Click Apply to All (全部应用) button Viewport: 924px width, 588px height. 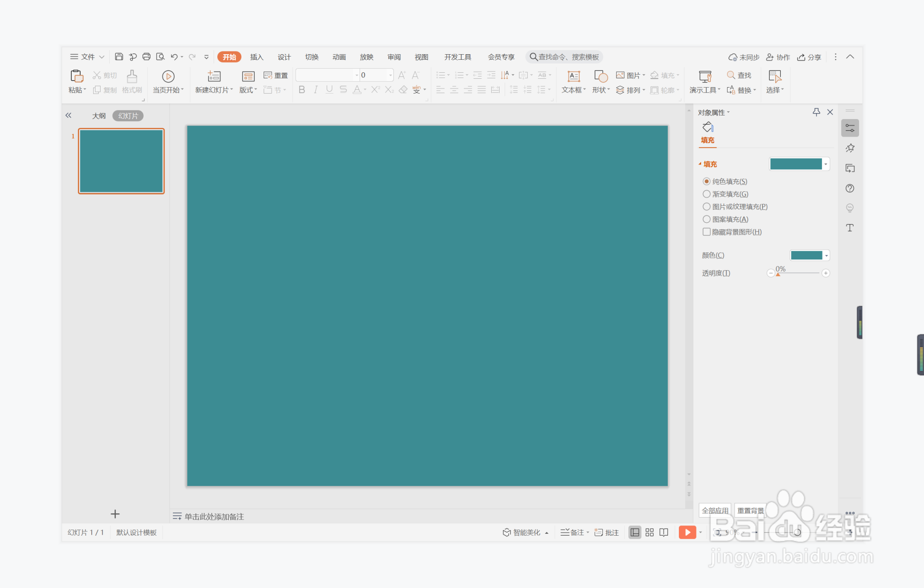715,510
